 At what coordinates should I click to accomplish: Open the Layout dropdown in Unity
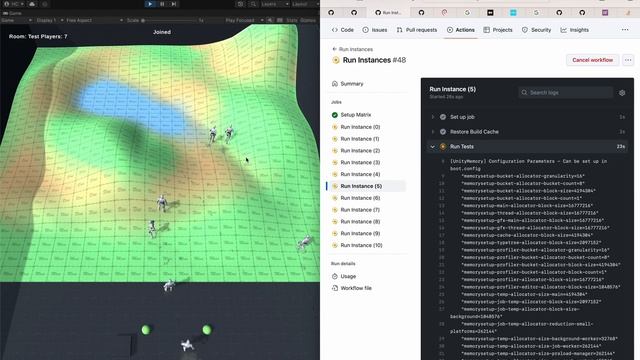(305, 4)
